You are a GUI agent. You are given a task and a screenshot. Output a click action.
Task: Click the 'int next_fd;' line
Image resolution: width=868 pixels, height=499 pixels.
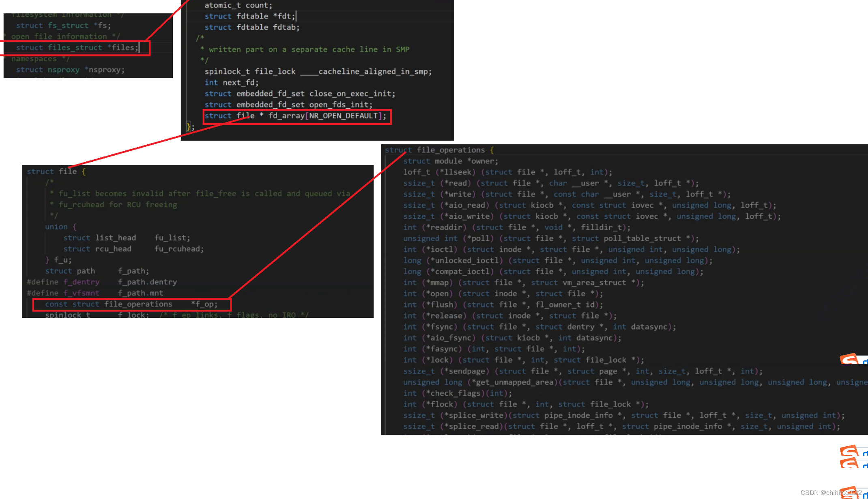[x=231, y=83]
